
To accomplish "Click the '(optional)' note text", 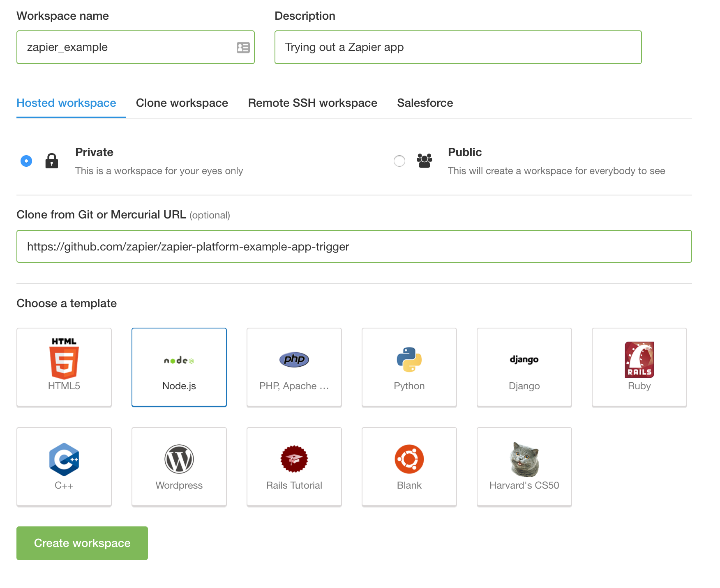I will tap(210, 215).
